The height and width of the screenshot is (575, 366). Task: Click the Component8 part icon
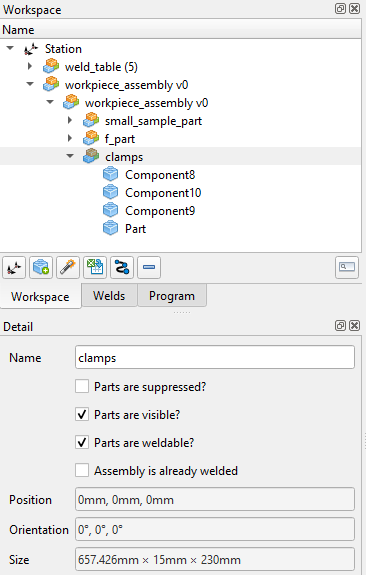[110, 175]
